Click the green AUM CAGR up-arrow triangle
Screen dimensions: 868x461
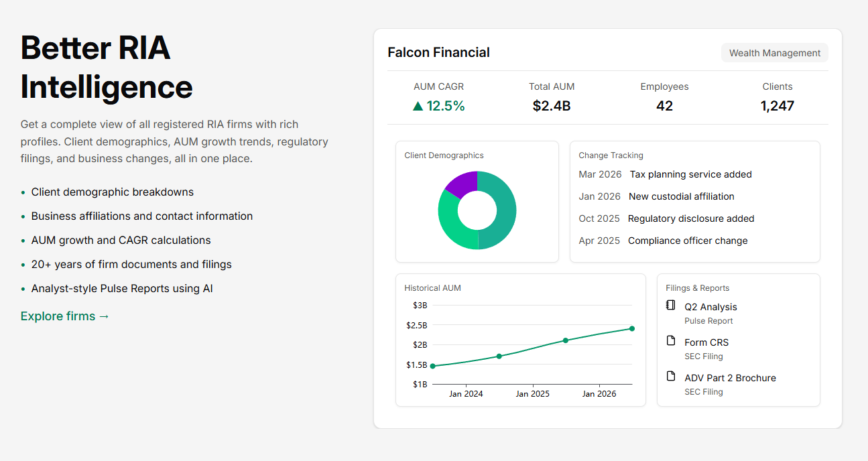pyautogui.click(x=418, y=106)
